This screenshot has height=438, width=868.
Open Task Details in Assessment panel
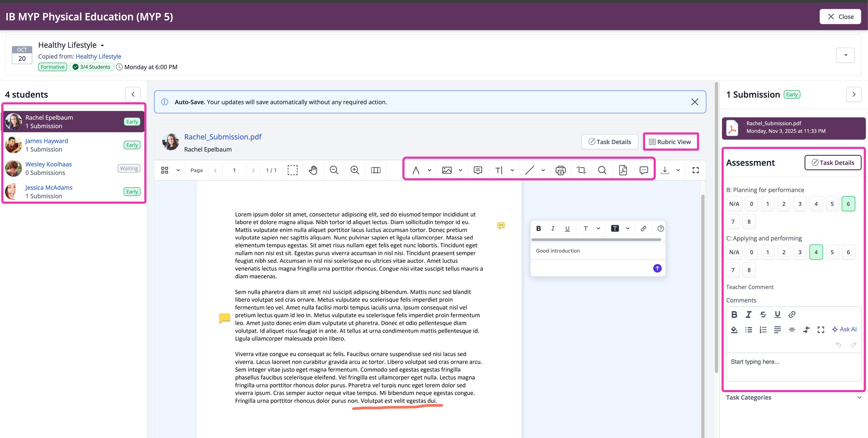(x=833, y=163)
